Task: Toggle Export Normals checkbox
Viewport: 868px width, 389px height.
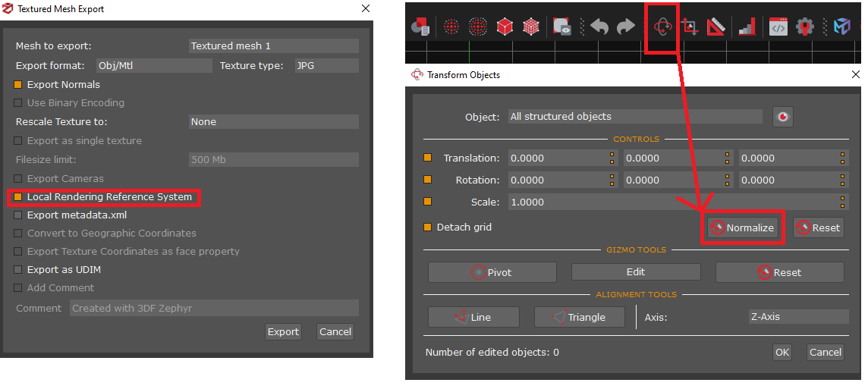Action: 18,85
